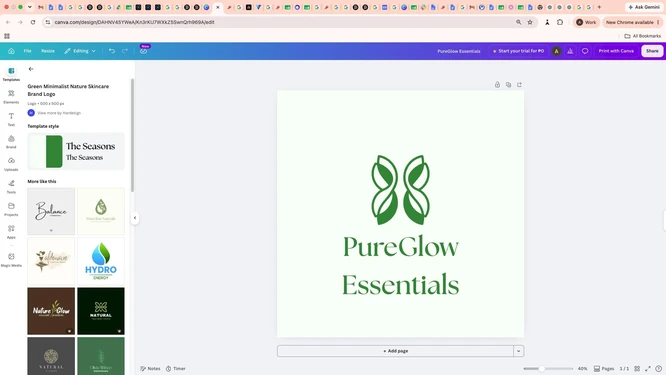Enter fullscreen present mode icon

pyautogui.click(x=648, y=369)
